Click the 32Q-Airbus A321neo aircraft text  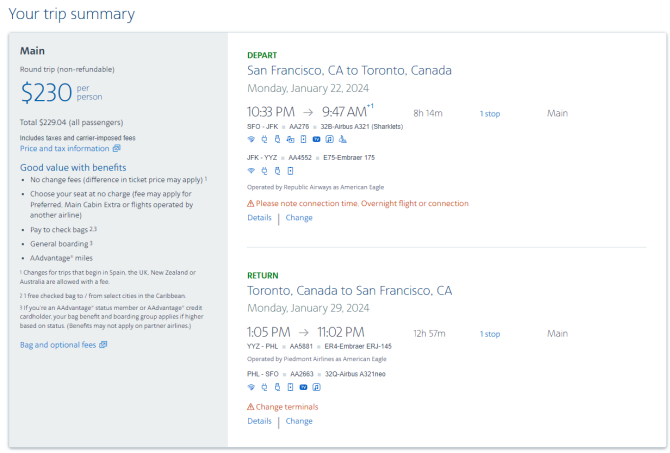click(355, 374)
